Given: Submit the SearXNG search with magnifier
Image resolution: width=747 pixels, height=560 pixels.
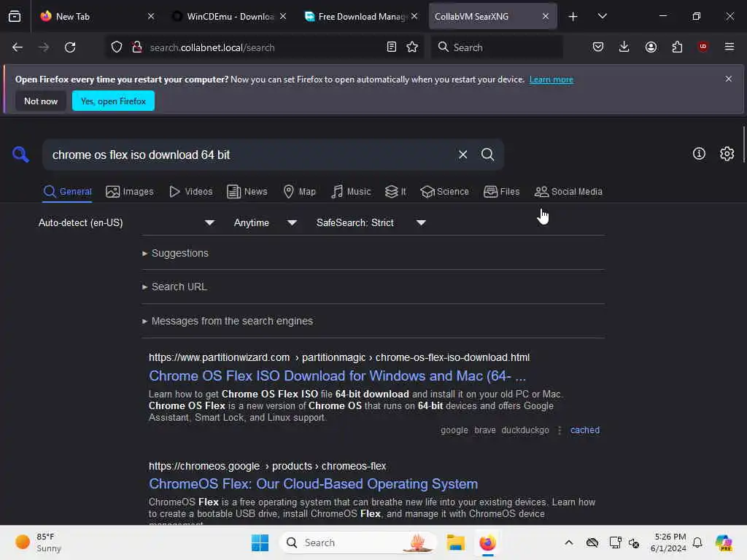Looking at the screenshot, I should [x=488, y=155].
